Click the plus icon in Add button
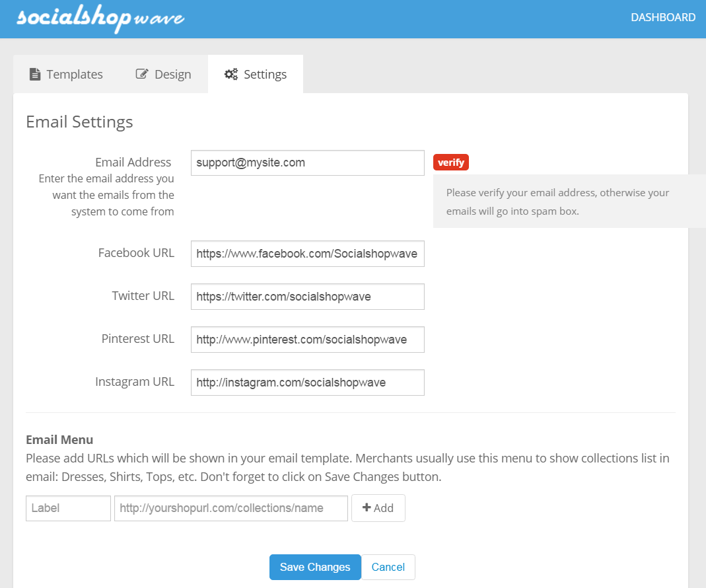The width and height of the screenshot is (706, 588). [367, 507]
